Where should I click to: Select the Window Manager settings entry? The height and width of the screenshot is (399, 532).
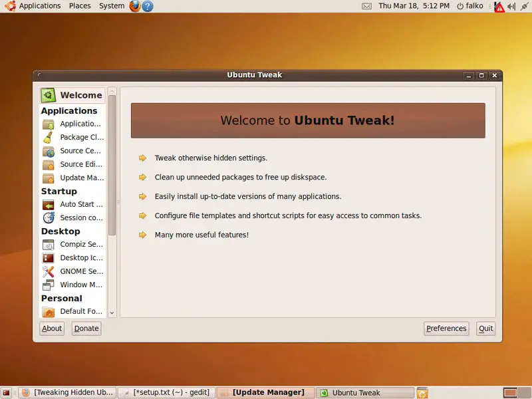(x=72, y=285)
